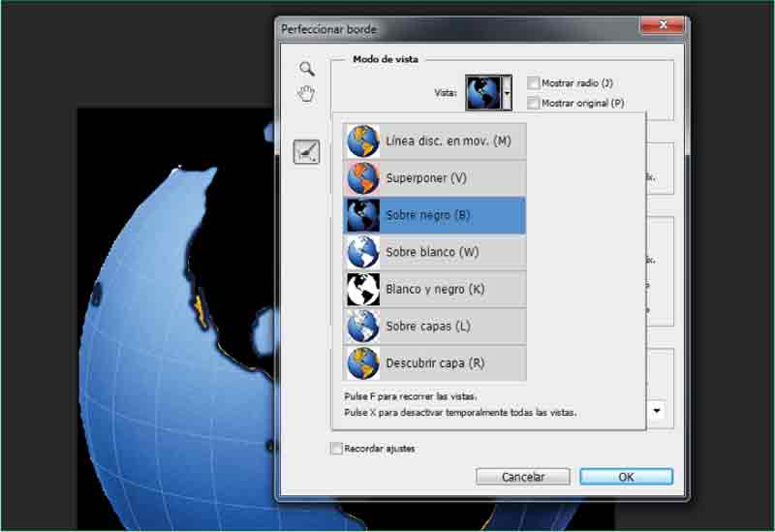The width and height of the screenshot is (775, 532).
Task: Select the Hand pan tool
Action: pyautogui.click(x=306, y=94)
